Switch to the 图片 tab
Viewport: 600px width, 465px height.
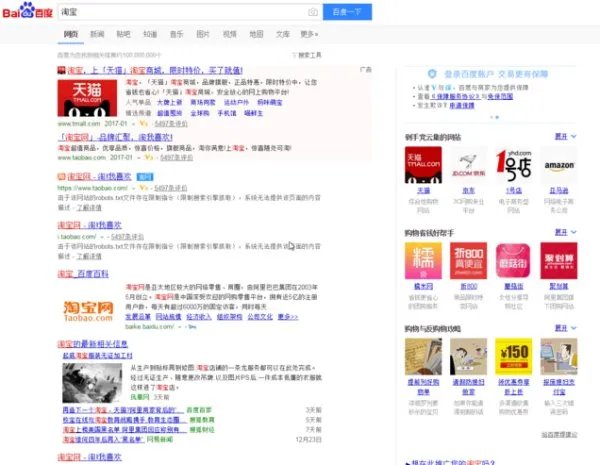point(203,34)
